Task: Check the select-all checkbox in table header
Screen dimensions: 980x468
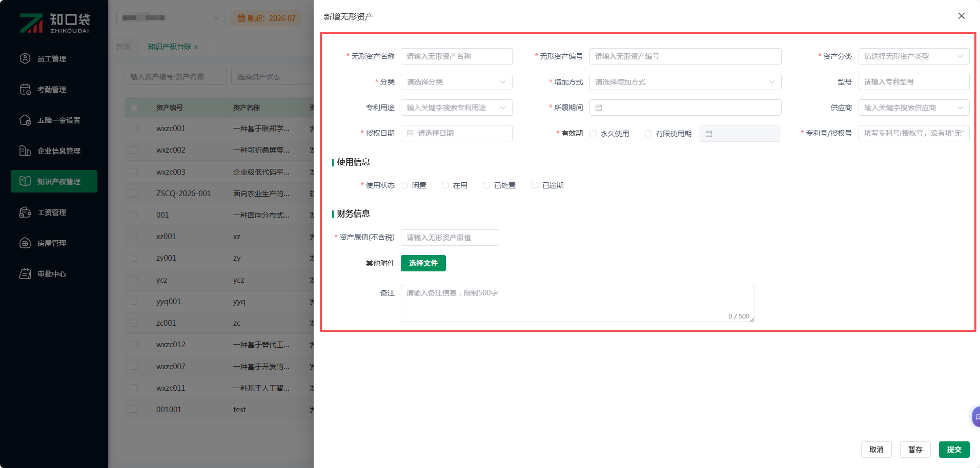Action: (134, 108)
